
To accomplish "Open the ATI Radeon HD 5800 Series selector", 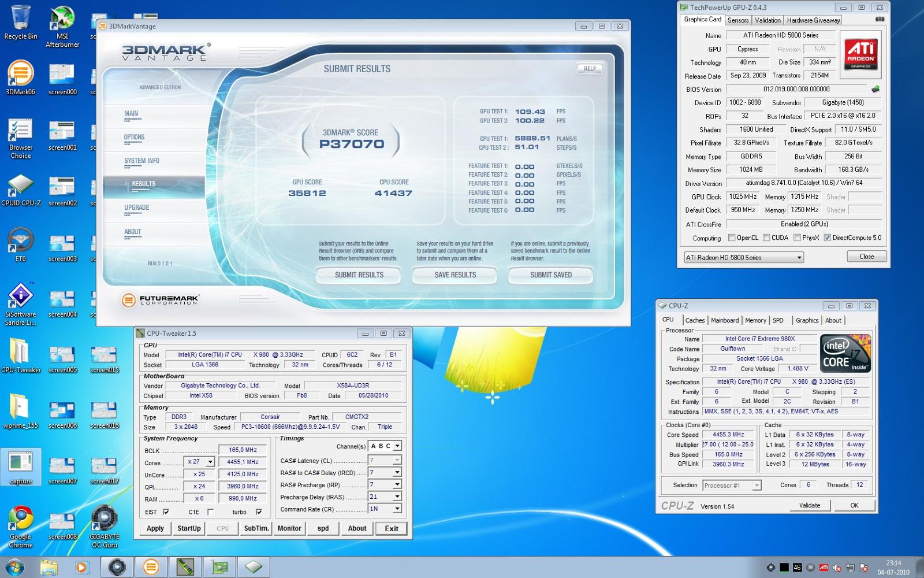I will (744, 258).
